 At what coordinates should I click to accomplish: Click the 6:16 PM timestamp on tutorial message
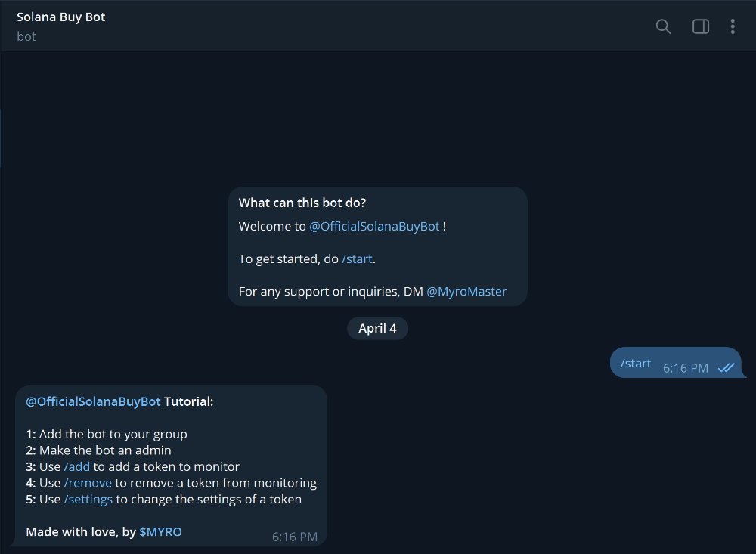tap(295, 537)
